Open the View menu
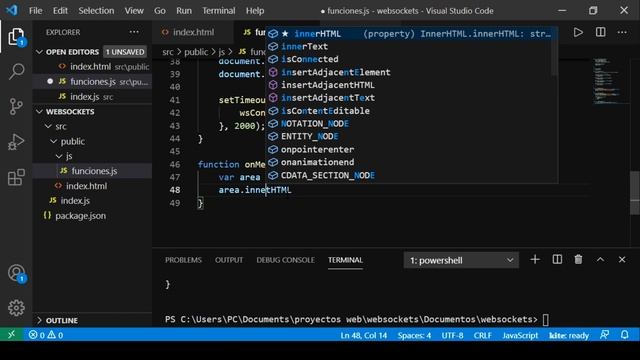640x360 pixels. coord(134,11)
